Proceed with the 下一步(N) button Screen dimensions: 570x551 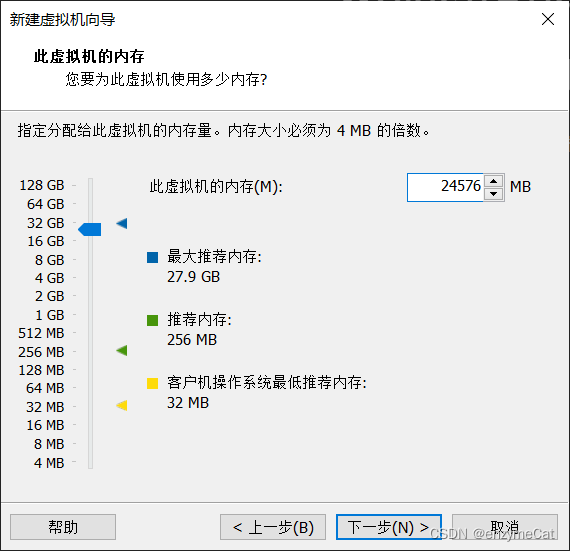389,527
